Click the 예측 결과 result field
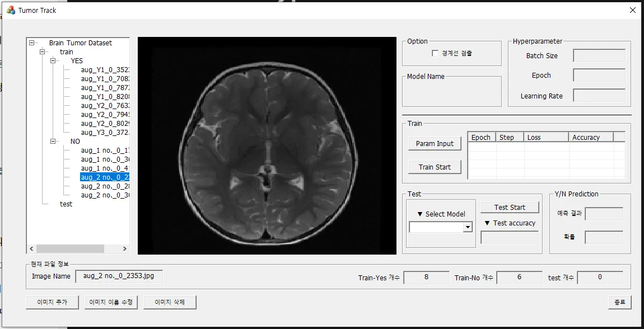The height and width of the screenshot is (329, 644). [604, 214]
